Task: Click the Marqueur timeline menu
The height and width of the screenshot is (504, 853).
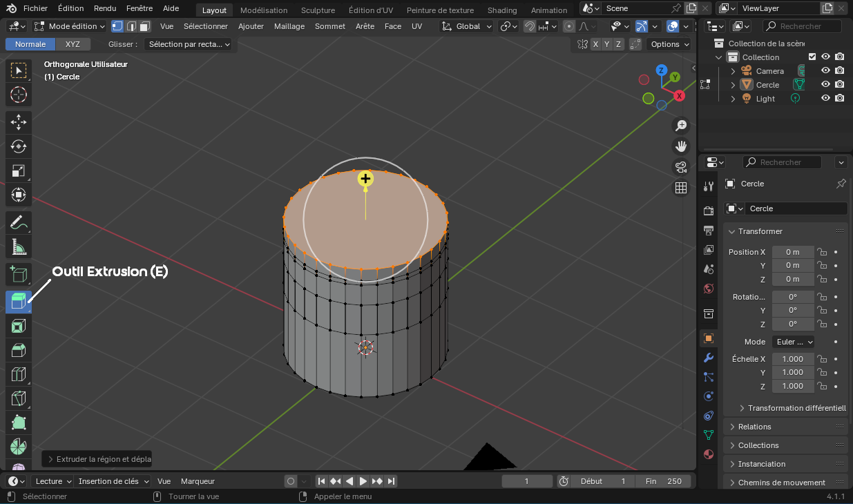Action: pyautogui.click(x=198, y=481)
